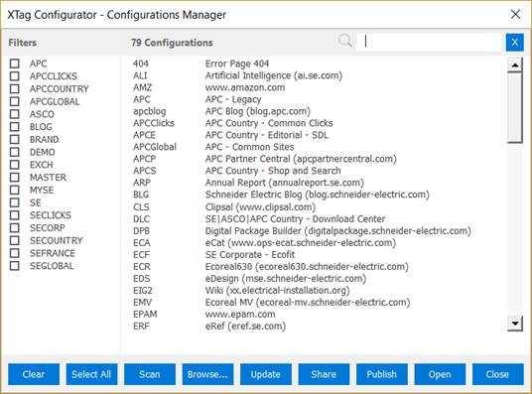The width and height of the screenshot is (532, 394).
Task: Tick the BRAND filter
Action: pos(15,140)
